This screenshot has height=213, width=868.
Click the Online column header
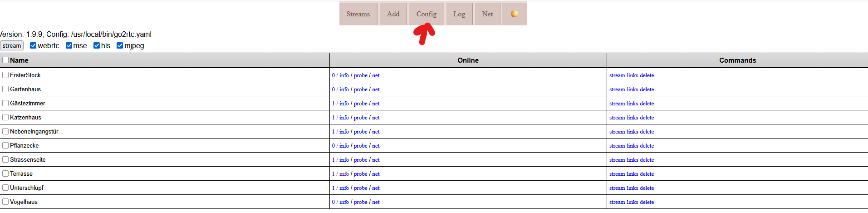click(x=468, y=60)
